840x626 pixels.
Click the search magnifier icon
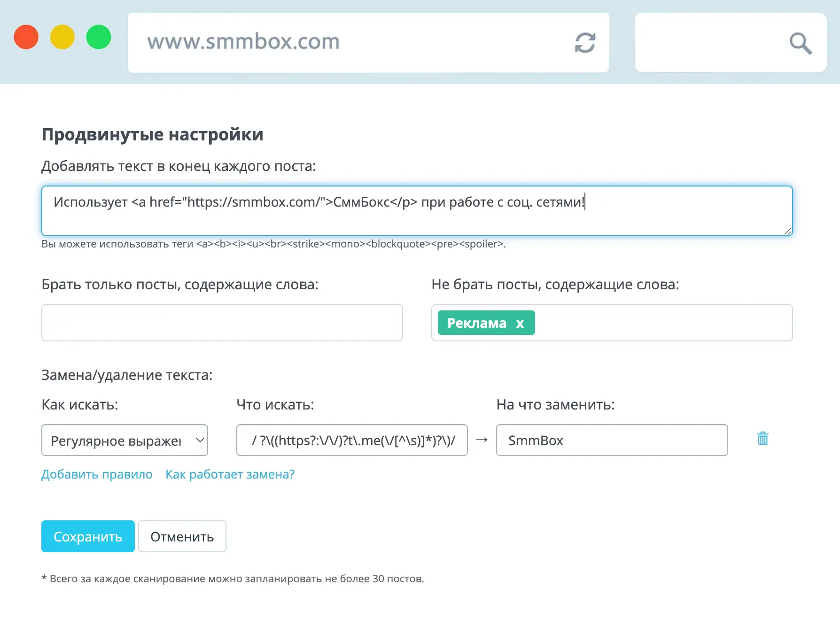point(800,43)
